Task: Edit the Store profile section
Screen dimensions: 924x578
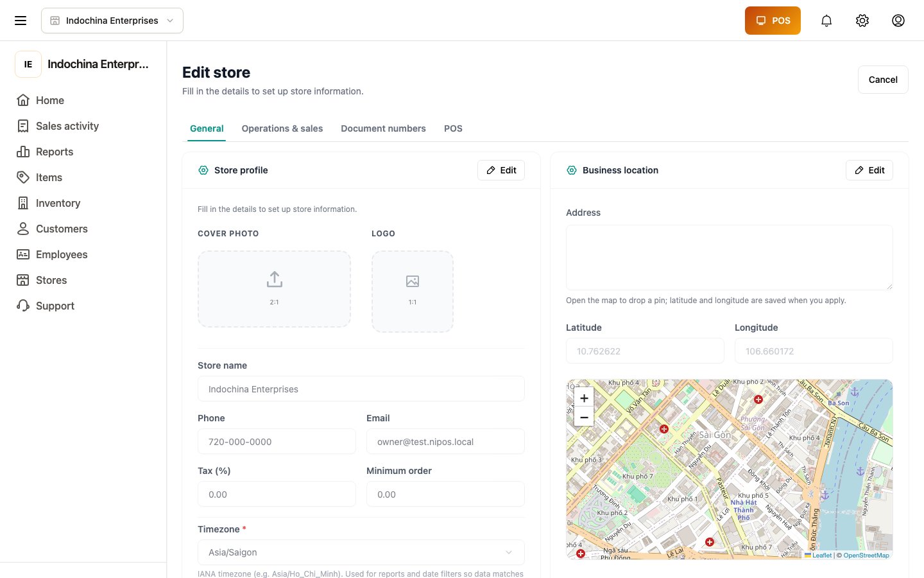Action: click(501, 170)
